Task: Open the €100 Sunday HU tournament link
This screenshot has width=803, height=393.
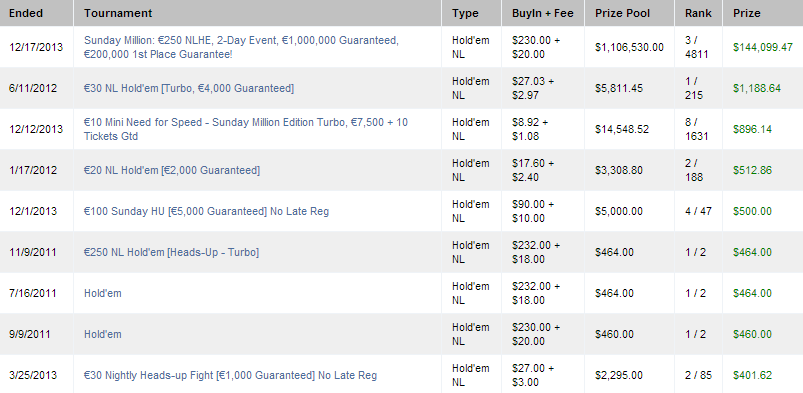Action: tap(206, 211)
